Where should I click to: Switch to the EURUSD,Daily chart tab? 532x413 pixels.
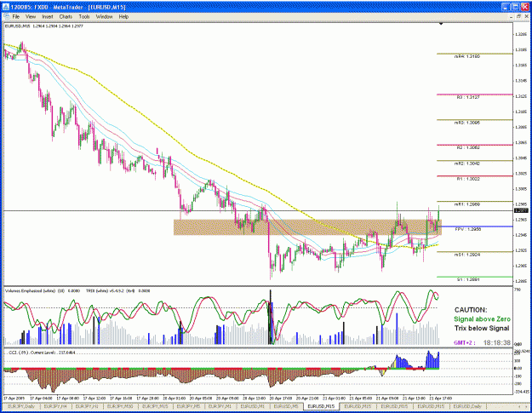(467, 406)
